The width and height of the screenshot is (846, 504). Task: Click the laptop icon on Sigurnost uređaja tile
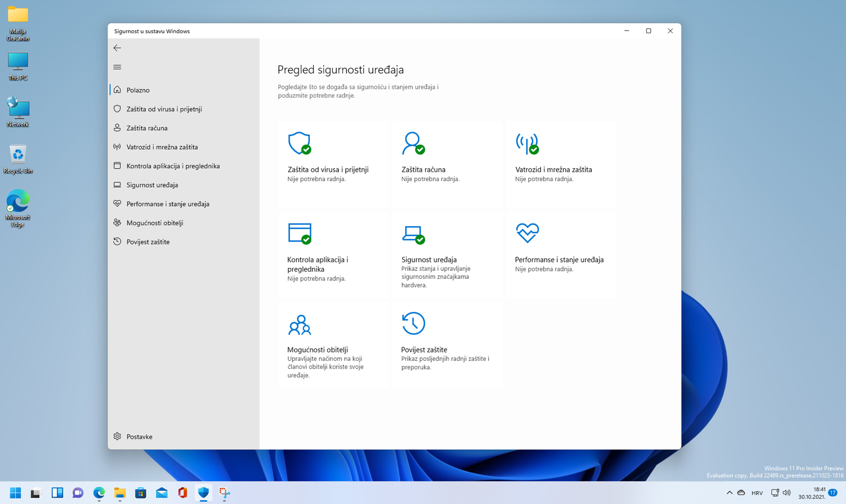pos(413,235)
